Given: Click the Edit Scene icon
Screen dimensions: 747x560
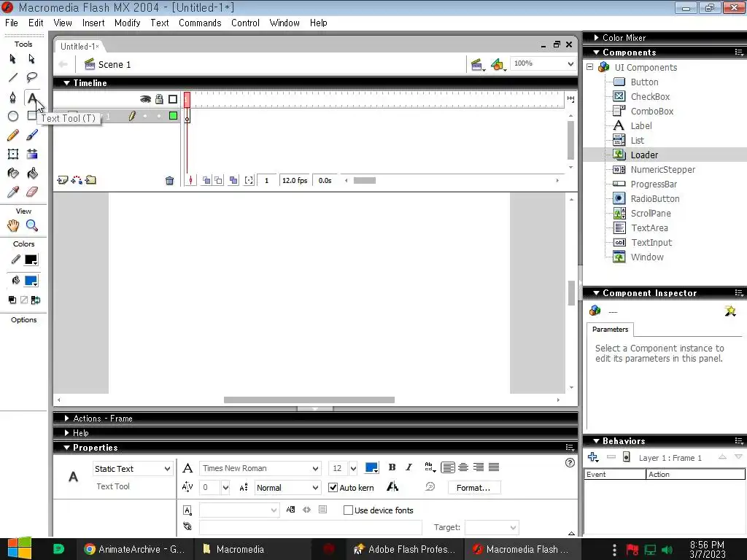Looking at the screenshot, I should [477, 64].
